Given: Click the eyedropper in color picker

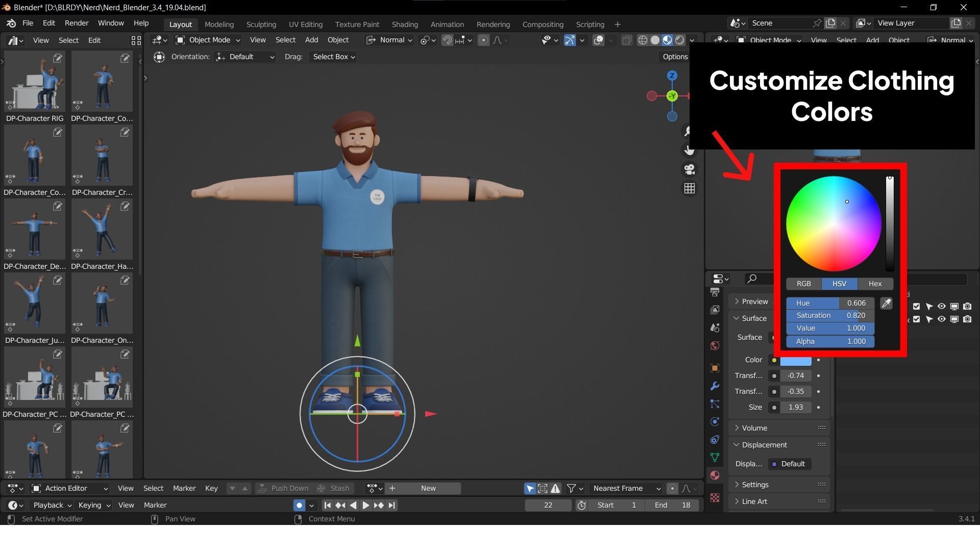Looking at the screenshot, I should [887, 304].
